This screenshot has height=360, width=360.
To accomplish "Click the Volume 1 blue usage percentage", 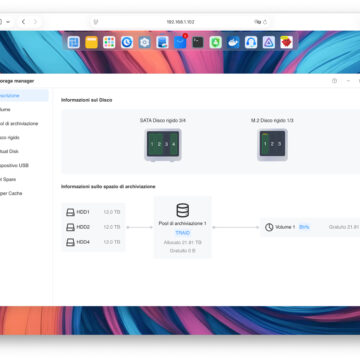I will [304, 227].
